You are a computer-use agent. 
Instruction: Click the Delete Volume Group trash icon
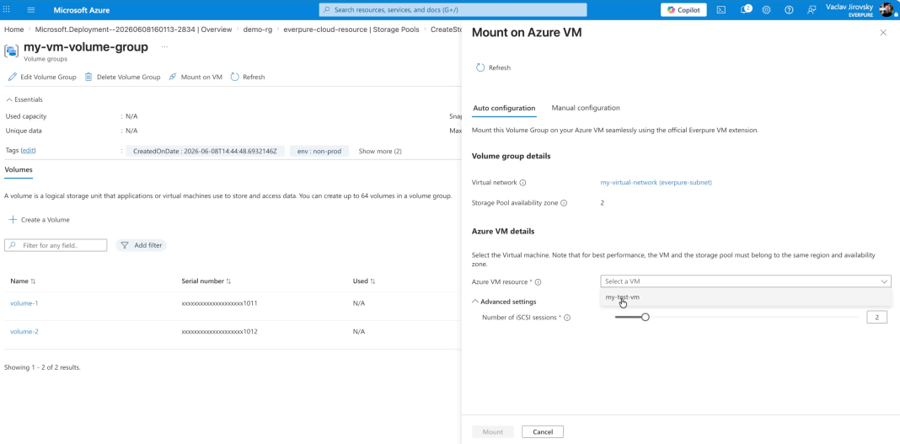click(88, 77)
